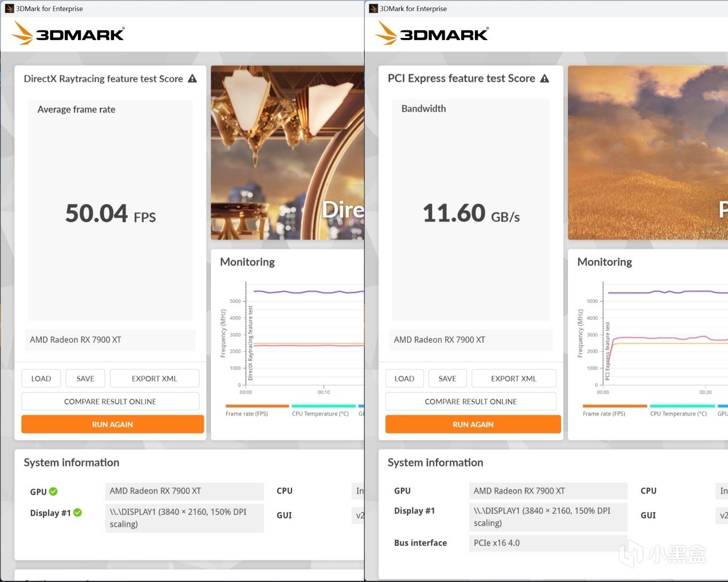
Task: Click the 11.60 GB/s bandwidth value
Action: pos(471,213)
